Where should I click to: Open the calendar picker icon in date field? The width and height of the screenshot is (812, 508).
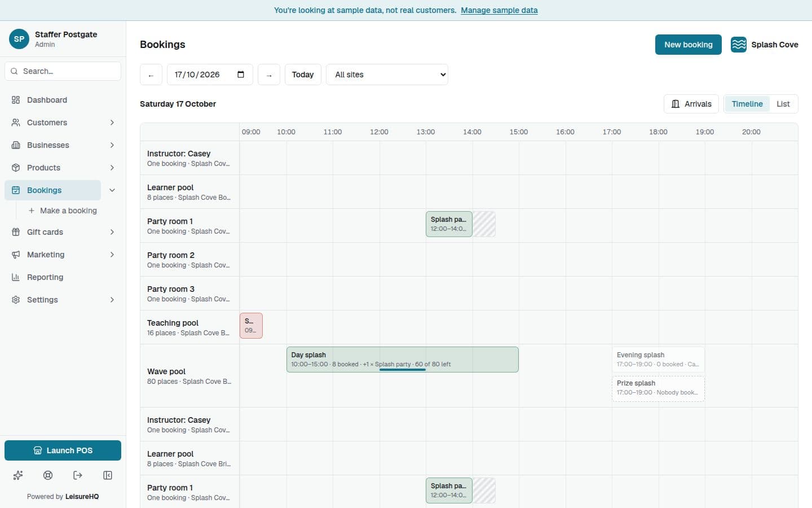[x=241, y=75]
